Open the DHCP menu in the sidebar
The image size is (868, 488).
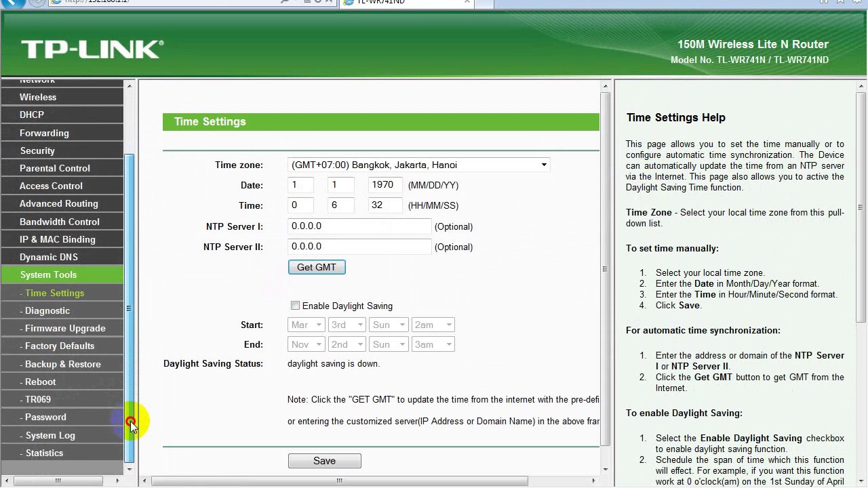[62, 115]
